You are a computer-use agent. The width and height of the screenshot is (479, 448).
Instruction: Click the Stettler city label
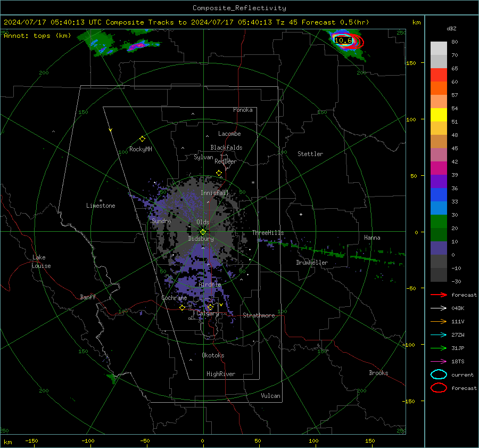click(x=310, y=154)
